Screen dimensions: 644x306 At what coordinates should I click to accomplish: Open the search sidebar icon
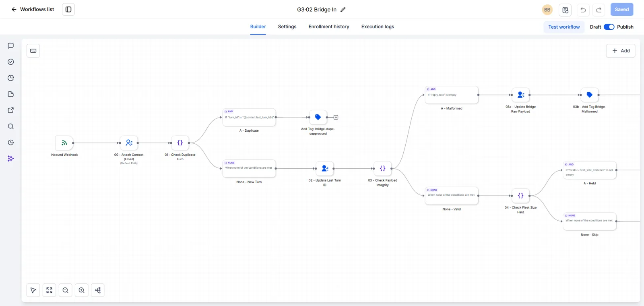point(11,126)
